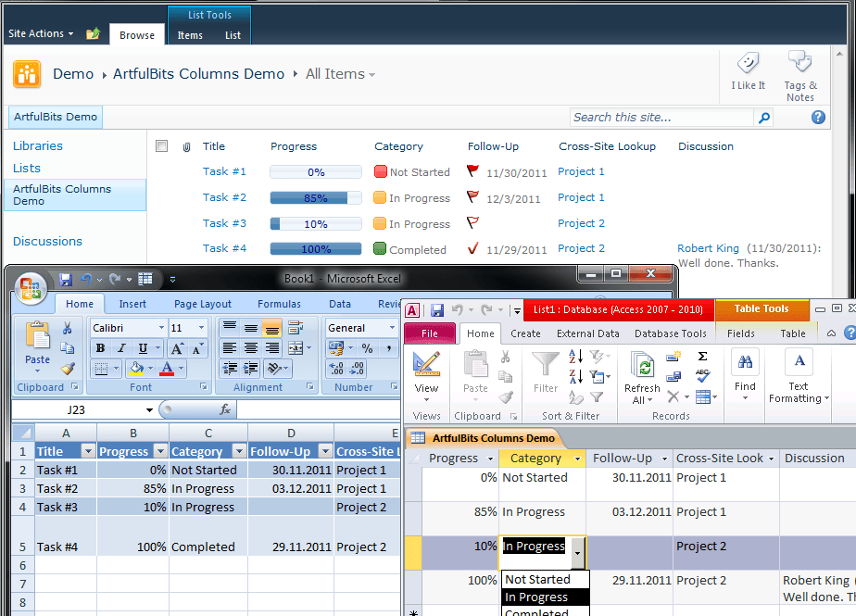
Task: Switch to SharePoint Browse tab
Action: click(x=137, y=35)
